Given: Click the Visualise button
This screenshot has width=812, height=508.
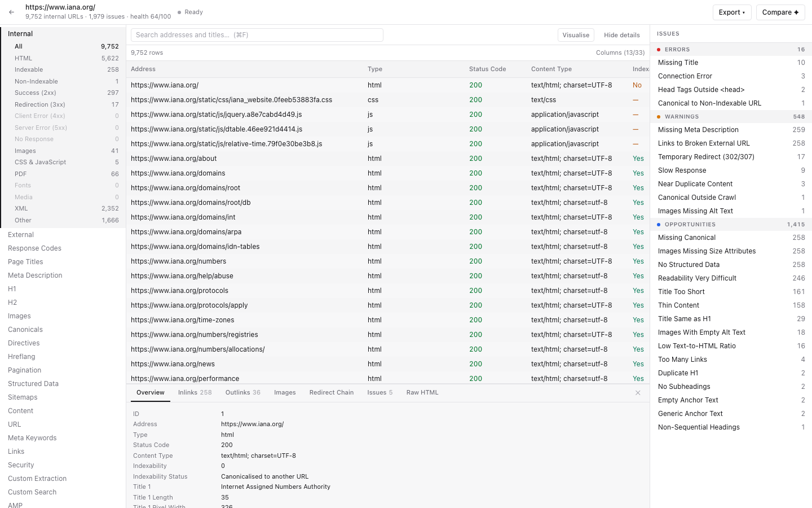Looking at the screenshot, I should tap(576, 35).
